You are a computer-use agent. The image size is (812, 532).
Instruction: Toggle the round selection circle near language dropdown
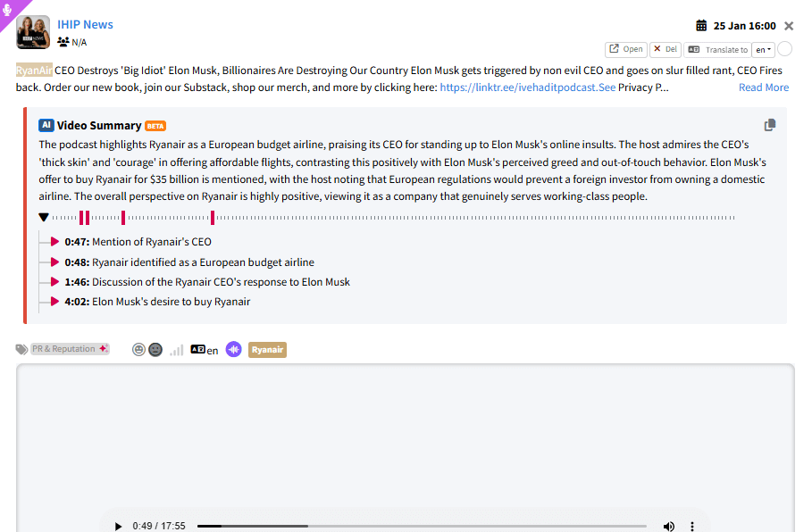coord(784,48)
